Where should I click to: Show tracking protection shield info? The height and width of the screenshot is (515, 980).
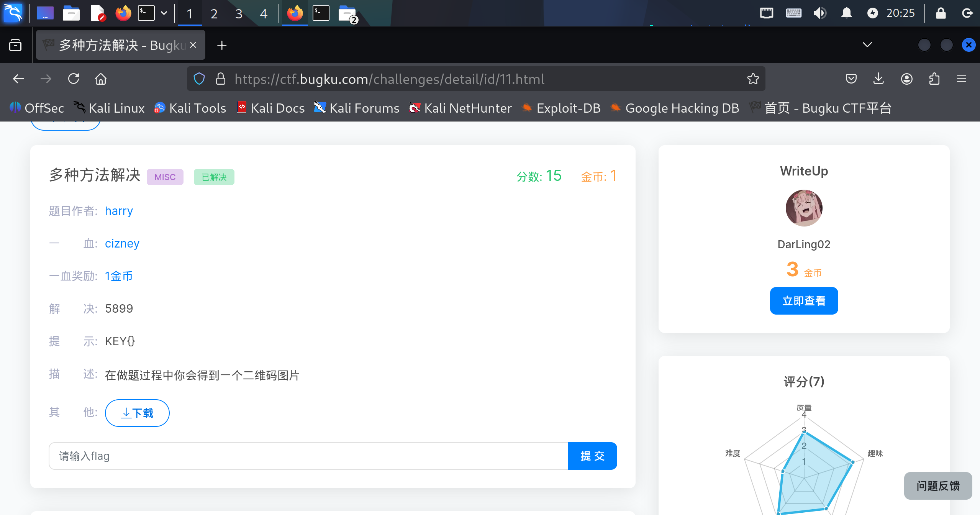tap(199, 79)
